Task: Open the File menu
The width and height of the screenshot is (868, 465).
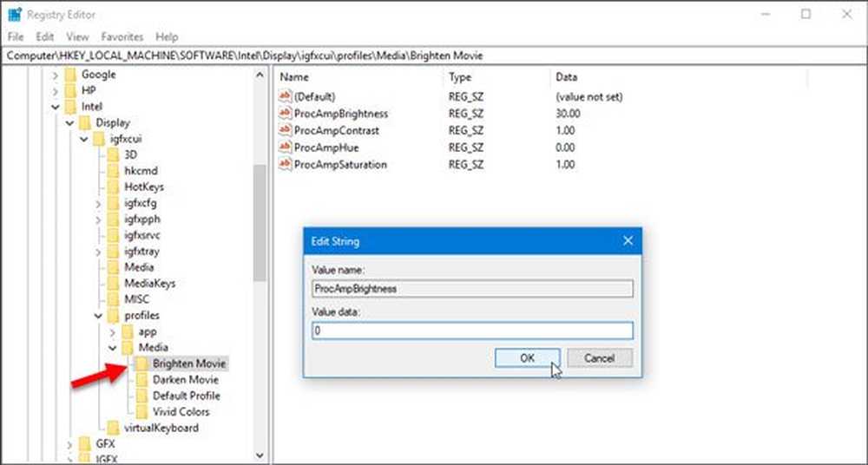Action: (16, 37)
